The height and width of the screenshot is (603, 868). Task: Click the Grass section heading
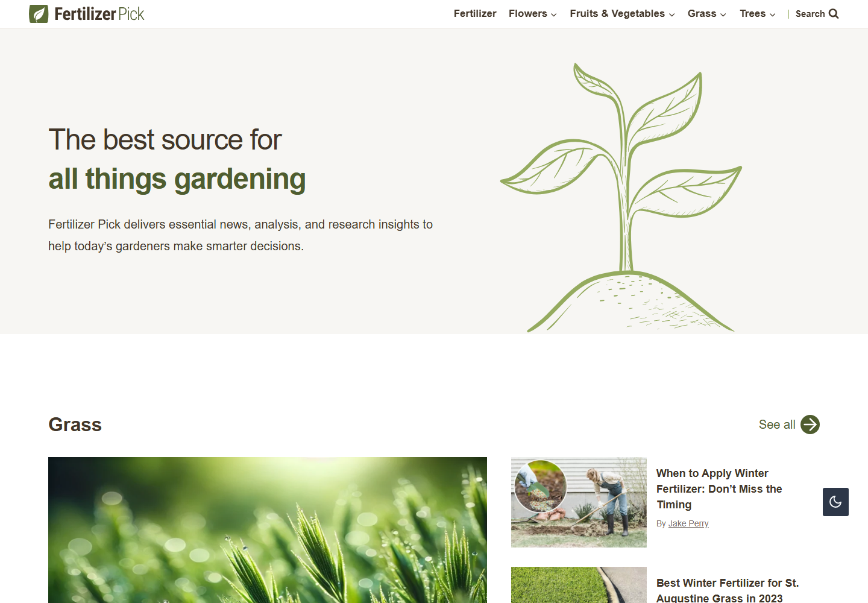(x=75, y=425)
